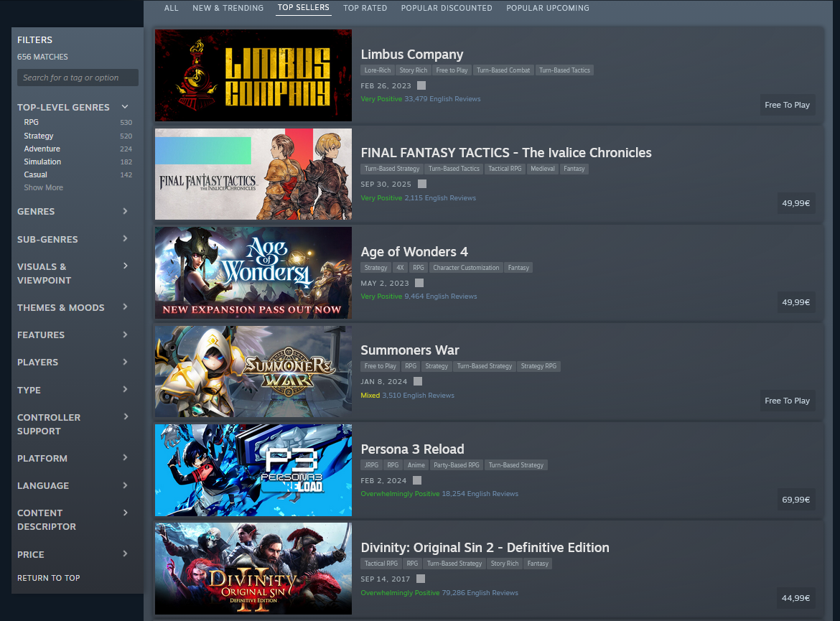Viewport: 840px width, 621px height.
Task: Click the Character Customization tag
Action: 466,267
